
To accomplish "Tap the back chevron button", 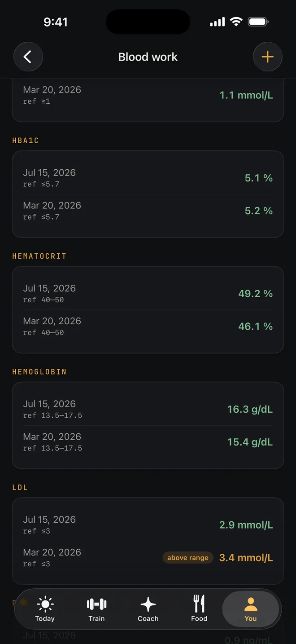I will click(28, 57).
